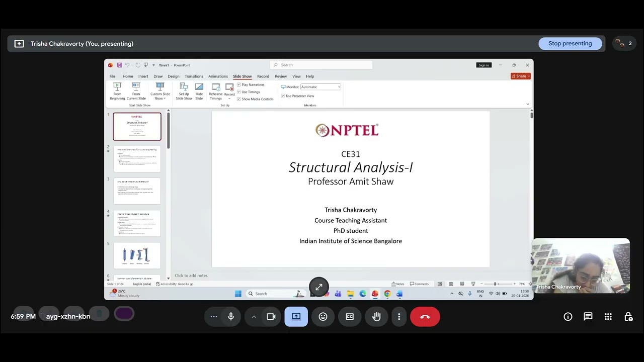Image resolution: width=644 pixels, height=362 pixels.
Task: Open the Review tab
Action: point(281,76)
